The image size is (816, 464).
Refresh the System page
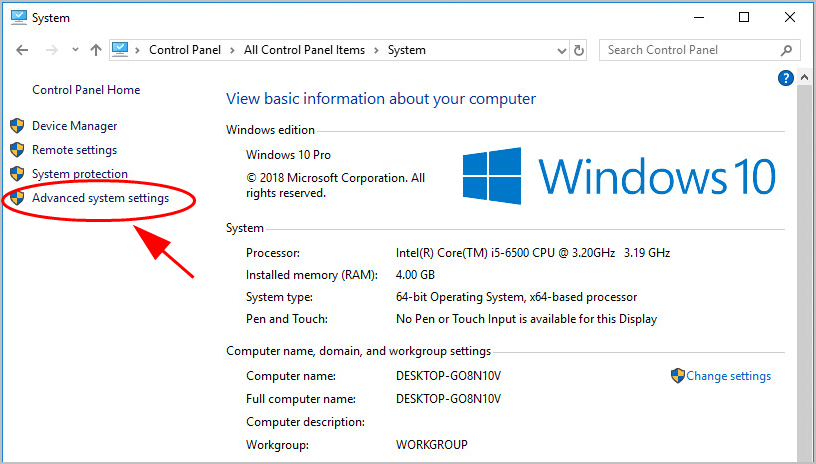[579, 50]
